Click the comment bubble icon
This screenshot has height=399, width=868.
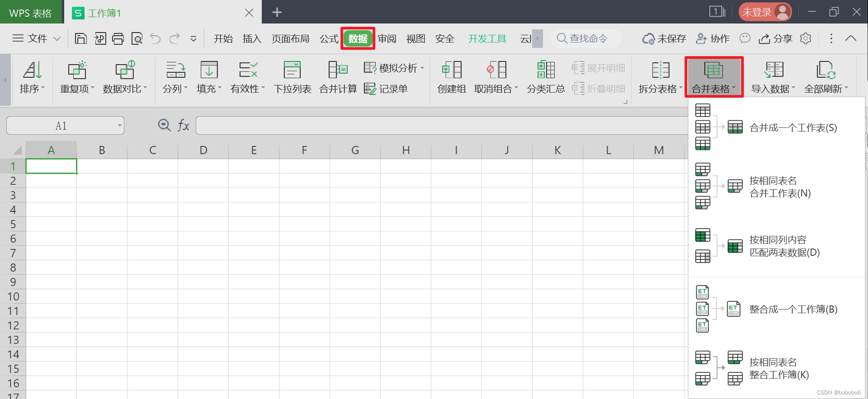tap(745, 38)
